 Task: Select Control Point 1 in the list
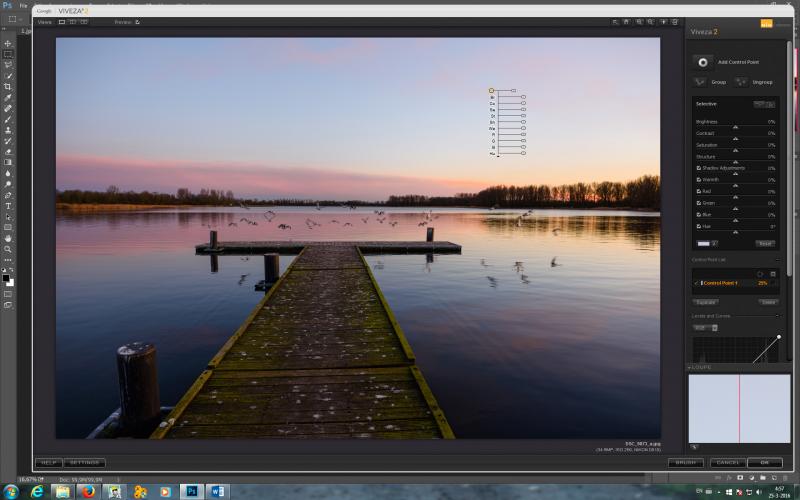coord(735,283)
